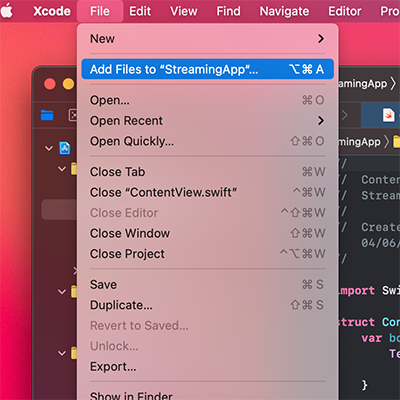
Task: Select Save in File menu
Action: pos(207,285)
